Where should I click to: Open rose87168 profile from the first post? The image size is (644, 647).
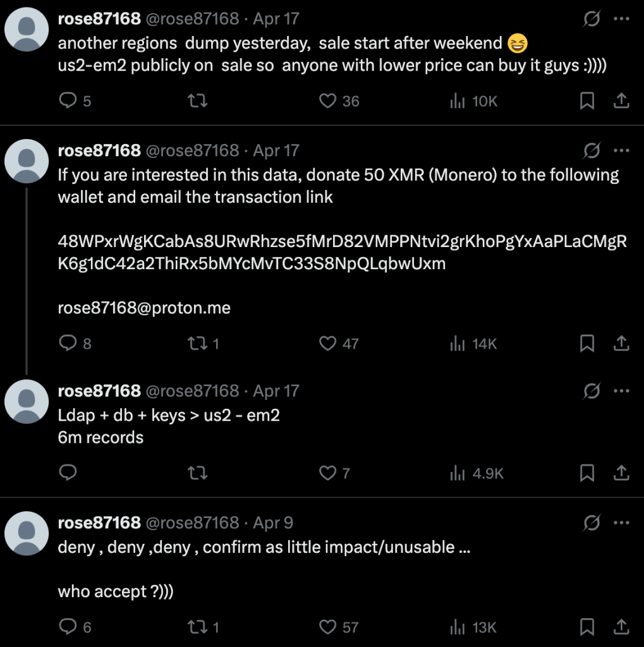[99, 19]
